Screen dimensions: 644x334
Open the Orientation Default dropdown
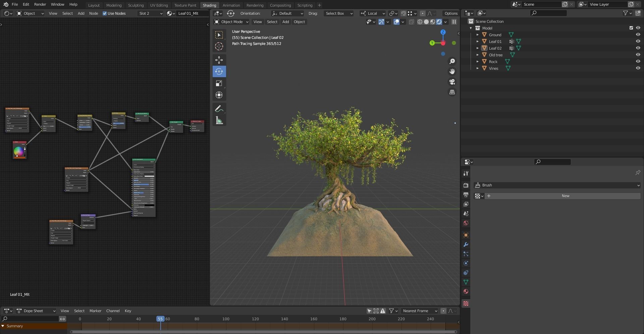coord(287,13)
